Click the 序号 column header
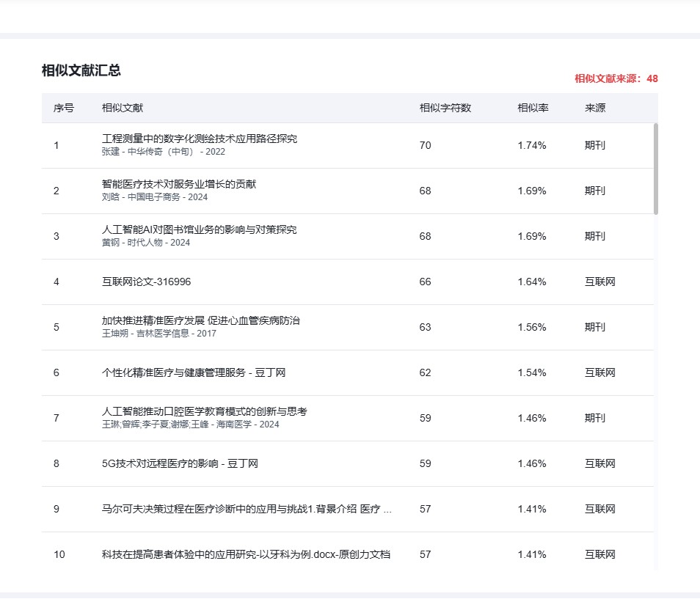 pyautogui.click(x=64, y=108)
